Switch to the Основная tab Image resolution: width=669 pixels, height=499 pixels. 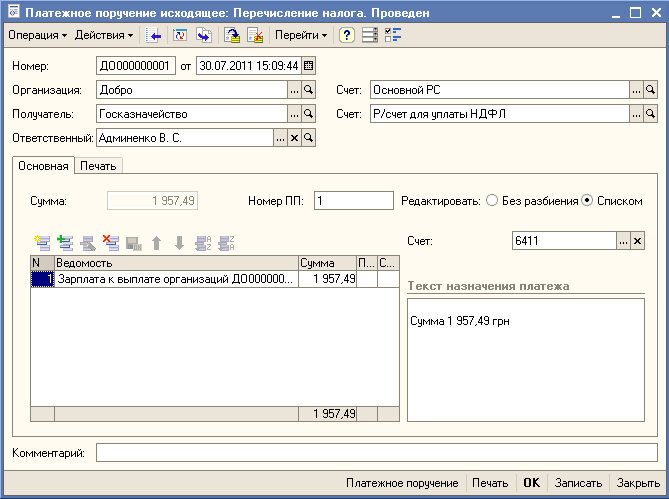(42, 166)
